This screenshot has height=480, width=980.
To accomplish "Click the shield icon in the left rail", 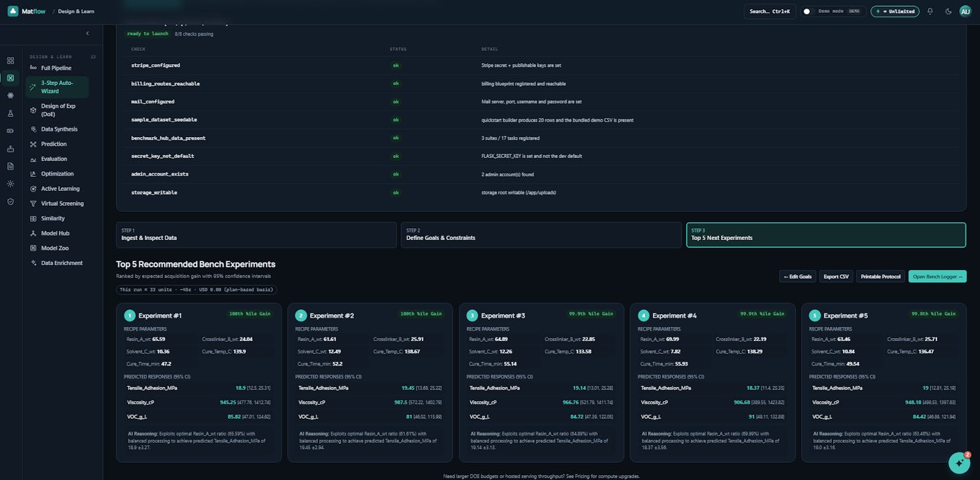I will (x=10, y=201).
